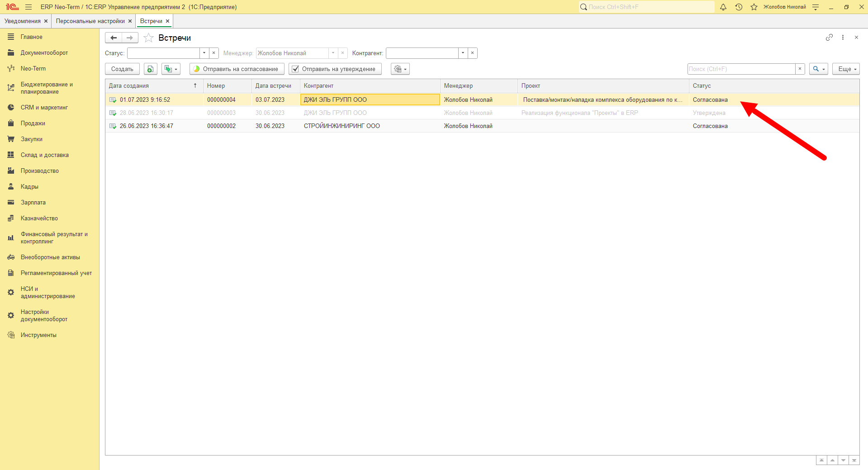Select the Утверждена status cell
The width and height of the screenshot is (868, 470).
pos(774,113)
